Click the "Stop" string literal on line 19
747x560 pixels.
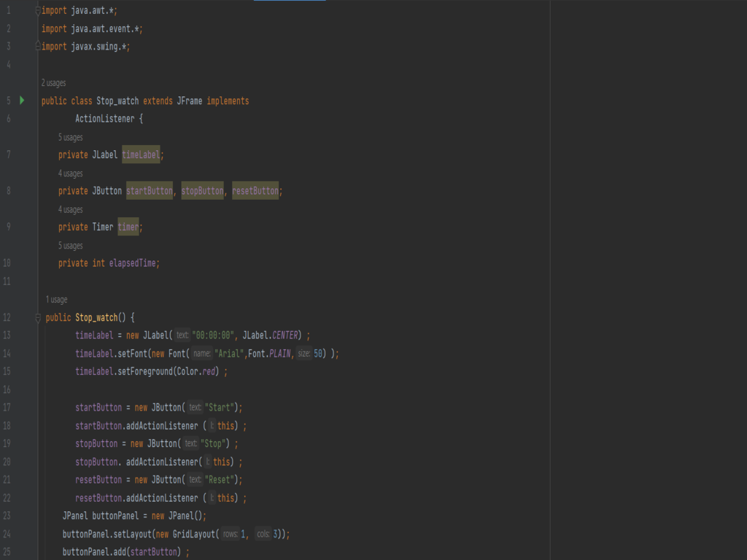pyautogui.click(x=212, y=444)
